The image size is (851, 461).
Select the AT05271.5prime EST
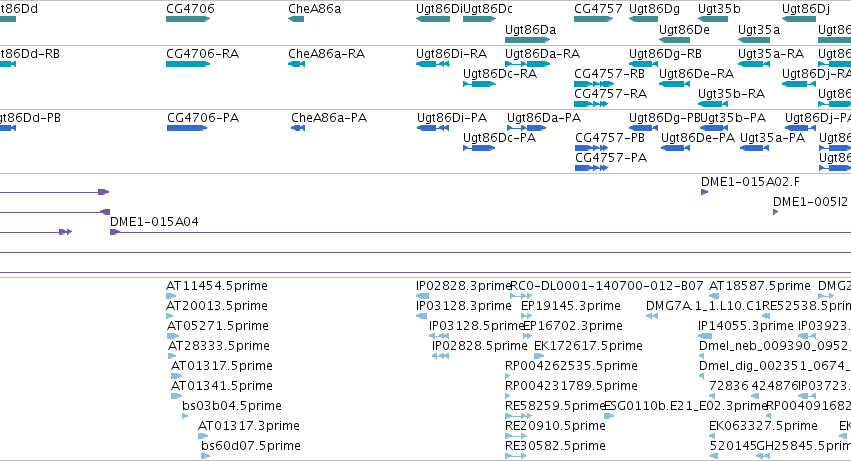pyautogui.click(x=173, y=336)
